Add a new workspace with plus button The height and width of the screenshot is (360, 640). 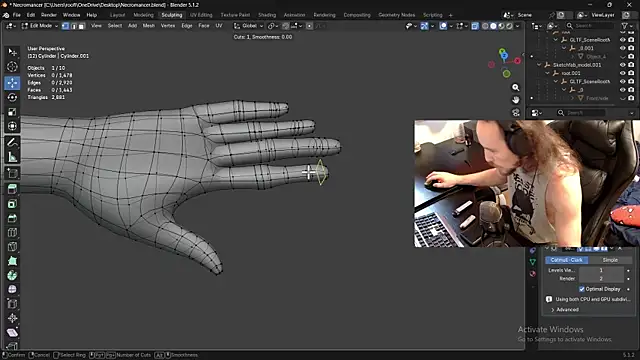click(451, 15)
